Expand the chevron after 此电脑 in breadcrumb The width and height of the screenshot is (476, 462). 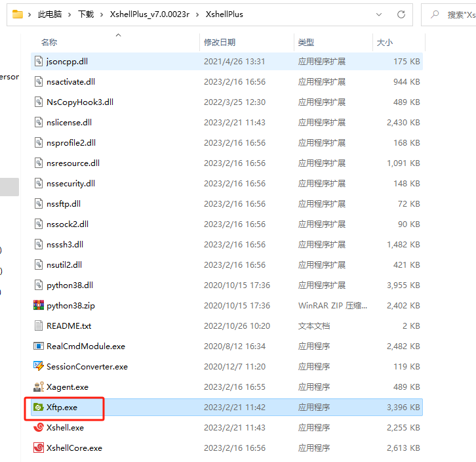(x=69, y=14)
